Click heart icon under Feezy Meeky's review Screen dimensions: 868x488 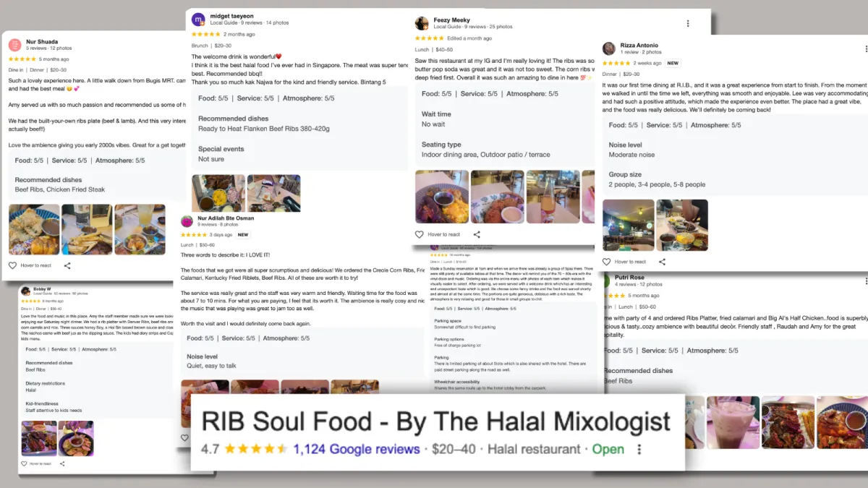419,234
